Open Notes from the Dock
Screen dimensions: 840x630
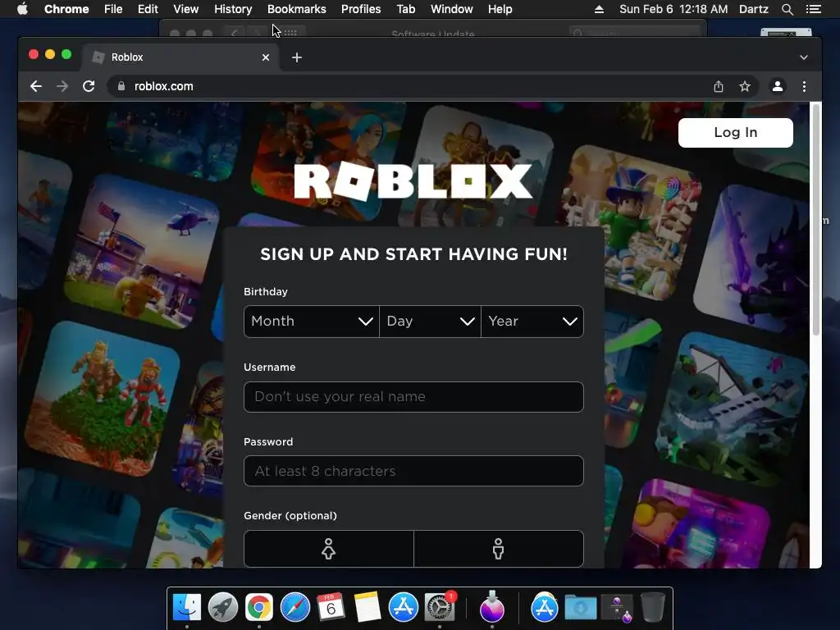[x=367, y=608]
